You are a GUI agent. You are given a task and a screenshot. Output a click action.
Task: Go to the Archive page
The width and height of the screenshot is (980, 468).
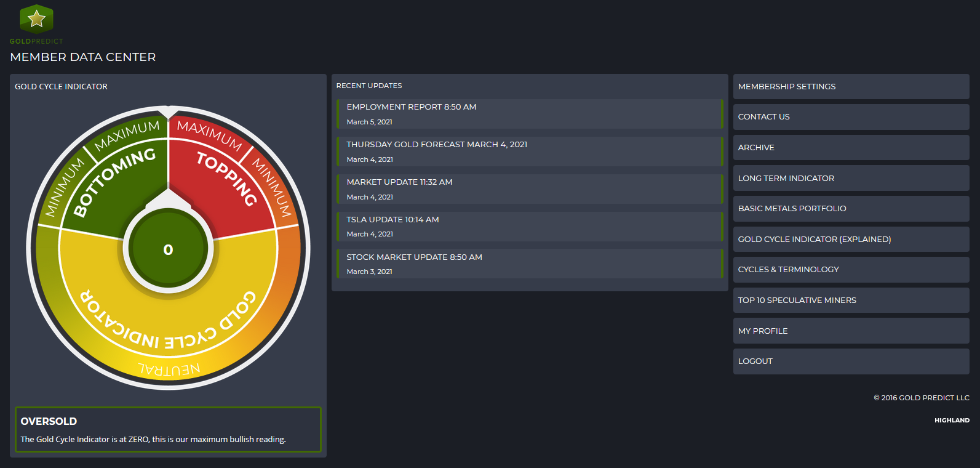click(x=756, y=148)
